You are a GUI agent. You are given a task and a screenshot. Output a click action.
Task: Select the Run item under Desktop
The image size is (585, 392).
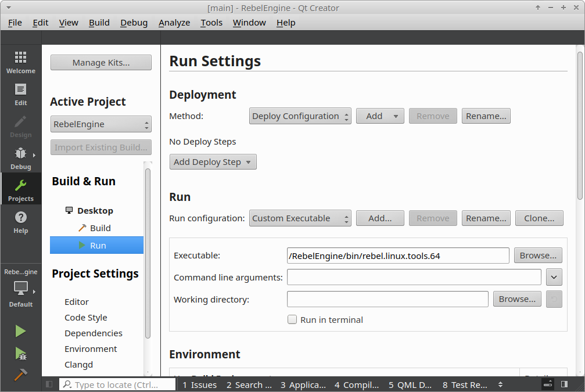click(96, 245)
